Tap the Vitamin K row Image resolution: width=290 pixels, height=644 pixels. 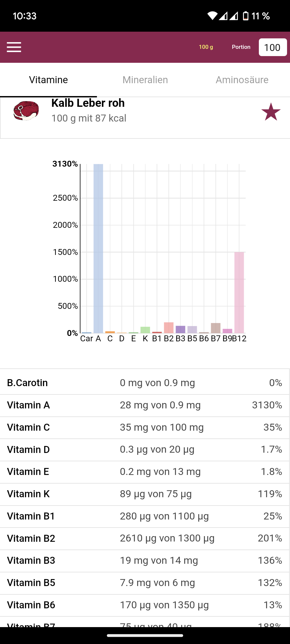pos(145,494)
